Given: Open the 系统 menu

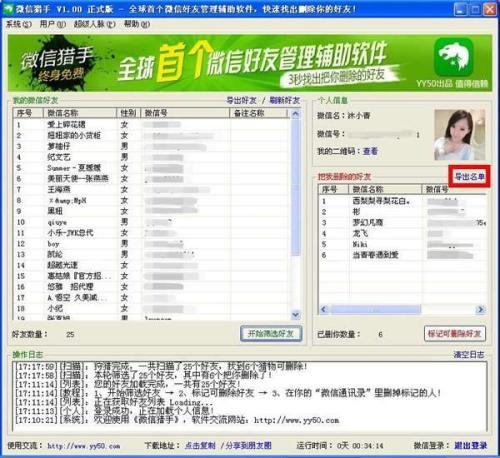Looking at the screenshot, I should [x=19, y=24].
